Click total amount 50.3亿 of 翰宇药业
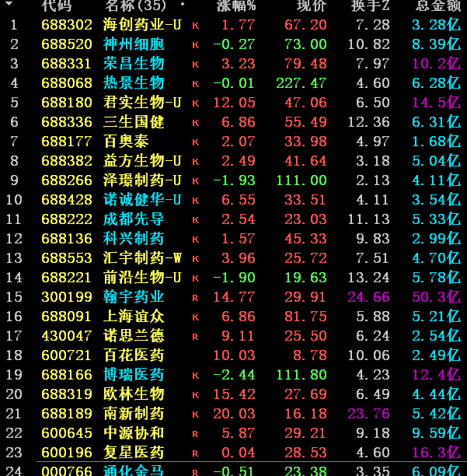Screen dimensions: 467x476 coord(437,297)
